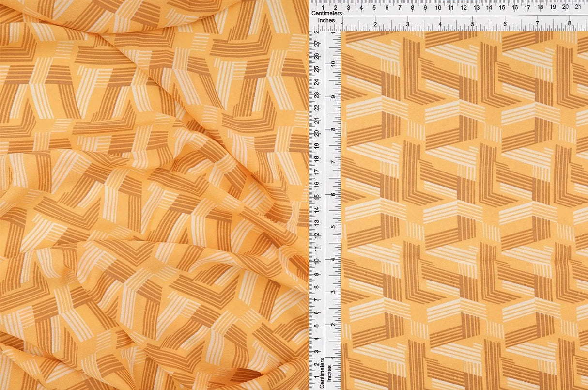Select the number 5 on the top inches scale

tap(473, 23)
